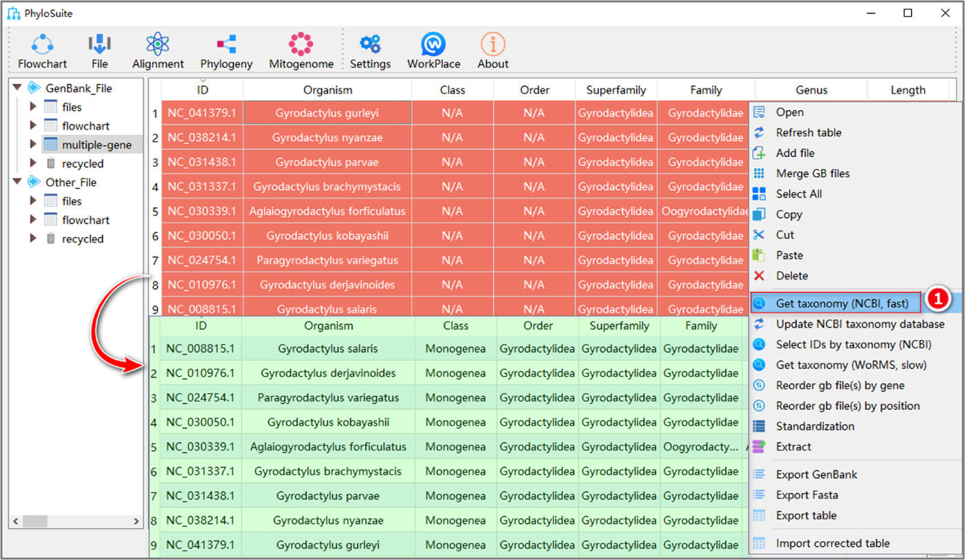
Task: Expand files under GenBank_File
Action: 32,107
